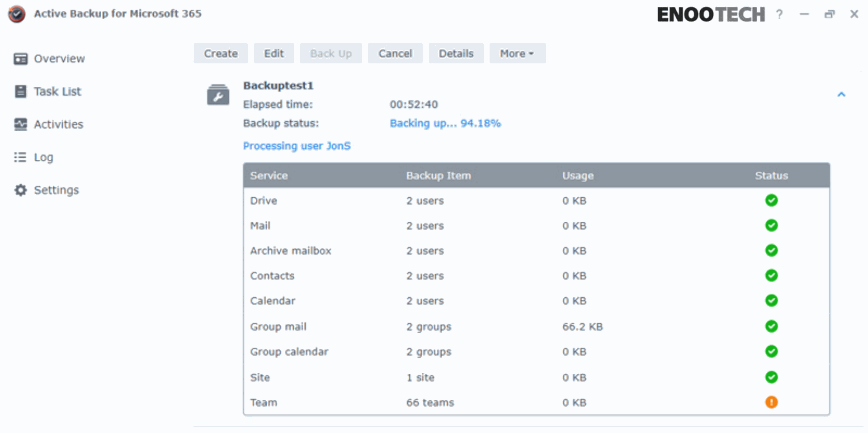Select the Group calendar service row
The width and height of the screenshot is (868, 433).
pyautogui.click(x=537, y=352)
